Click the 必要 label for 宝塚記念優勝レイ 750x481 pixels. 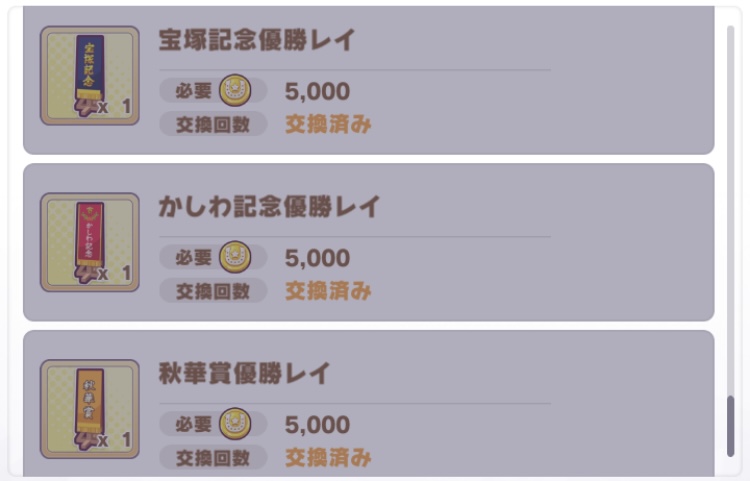pos(193,91)
